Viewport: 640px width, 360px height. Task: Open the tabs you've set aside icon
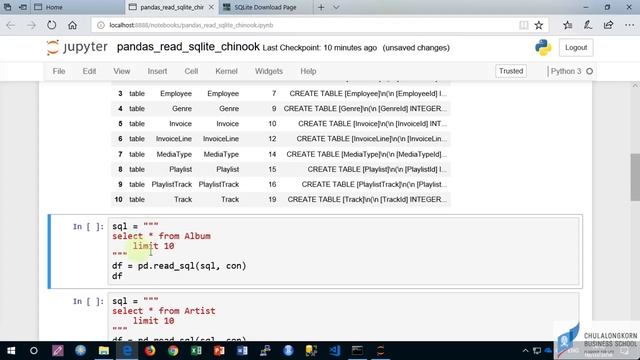click(7, 7)
